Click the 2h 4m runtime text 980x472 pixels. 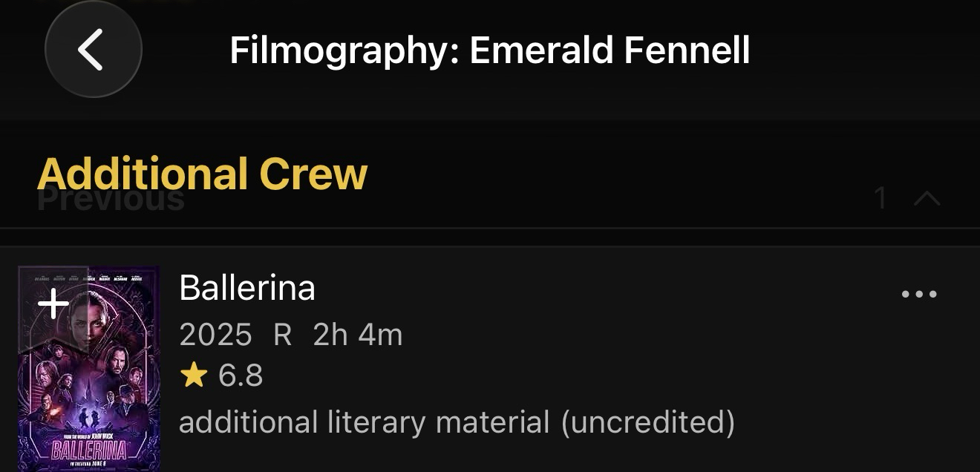coord(358,335)
